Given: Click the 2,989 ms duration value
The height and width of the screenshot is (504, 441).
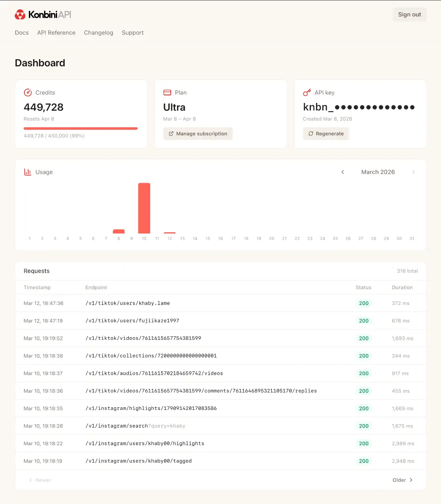Looking at the screenshot, I should click(x=403, y=444).
